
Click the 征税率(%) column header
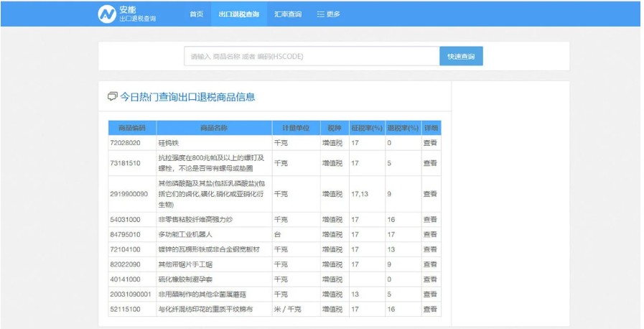pyautogui.click(x=367, y=128)
